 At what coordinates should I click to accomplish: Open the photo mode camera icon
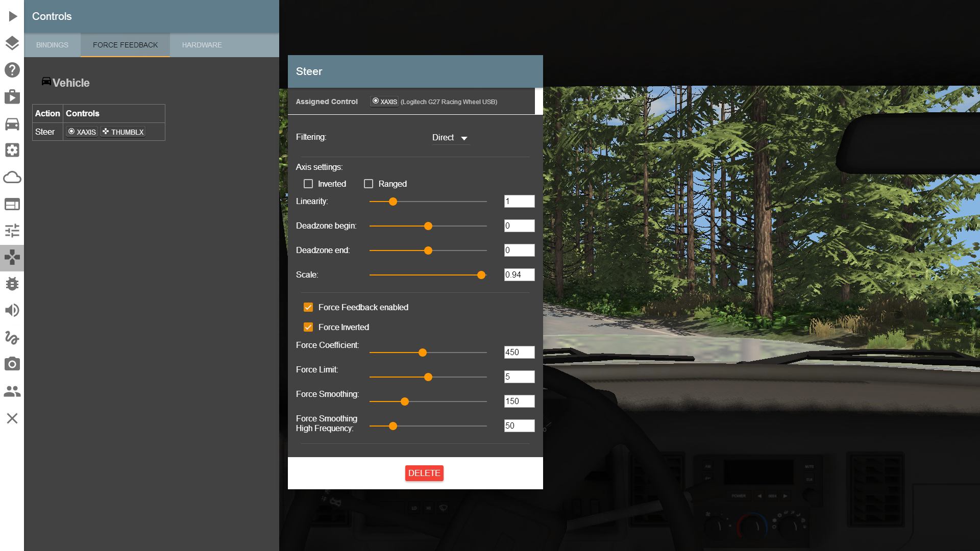12,364
